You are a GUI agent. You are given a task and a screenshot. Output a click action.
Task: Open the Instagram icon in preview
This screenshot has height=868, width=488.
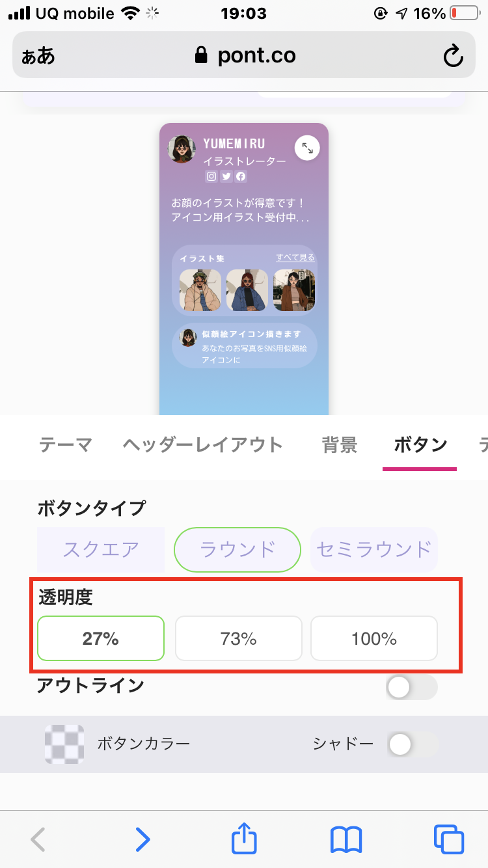coord(211,176)
